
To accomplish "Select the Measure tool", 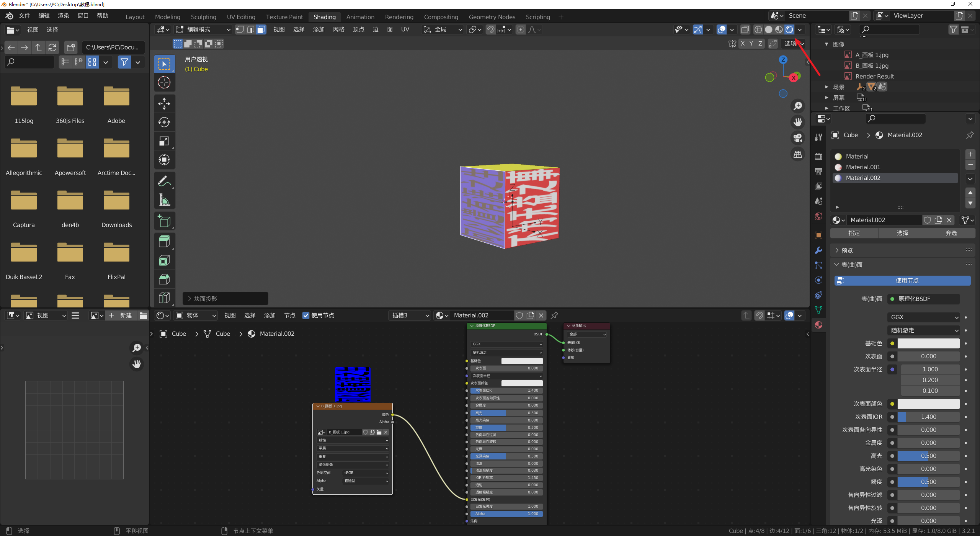I will pyautogui.click(x=164, y=200).
